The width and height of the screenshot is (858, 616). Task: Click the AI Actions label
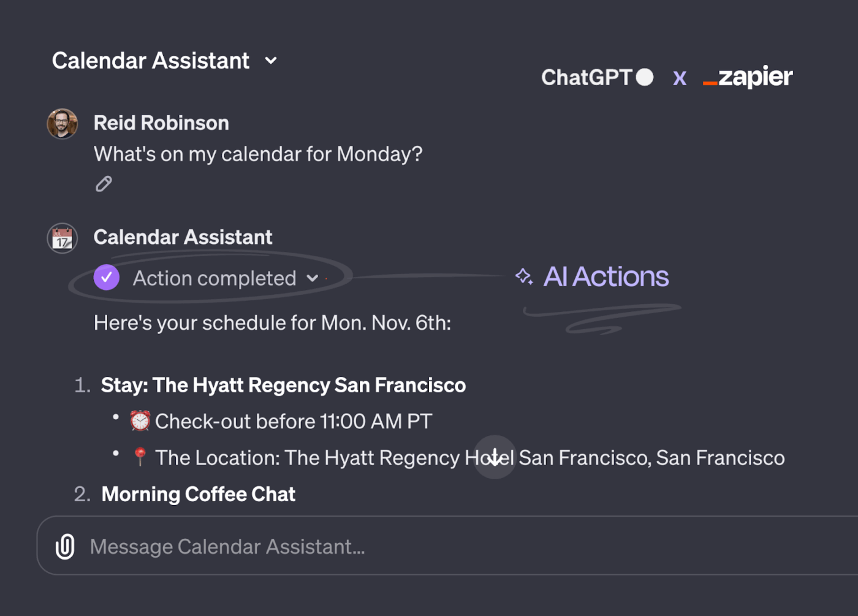tap(606, 276)
